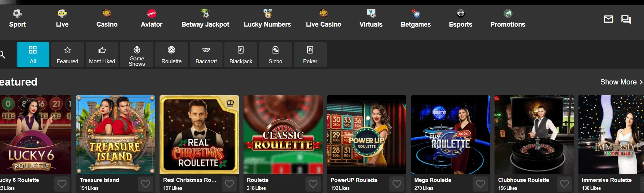Click the Betgames icon
Viewport: 644px width, 193px height.
pos(416,14)
